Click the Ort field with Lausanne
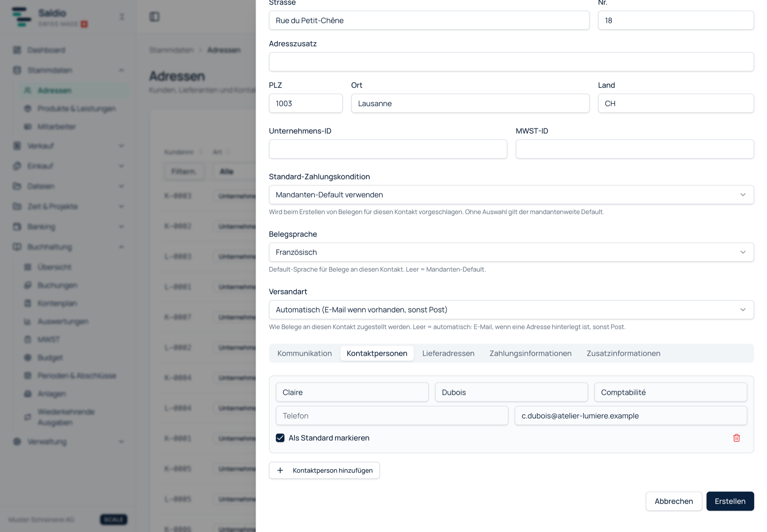This screenshot has width=767, height=532. [x=470, y=103]
